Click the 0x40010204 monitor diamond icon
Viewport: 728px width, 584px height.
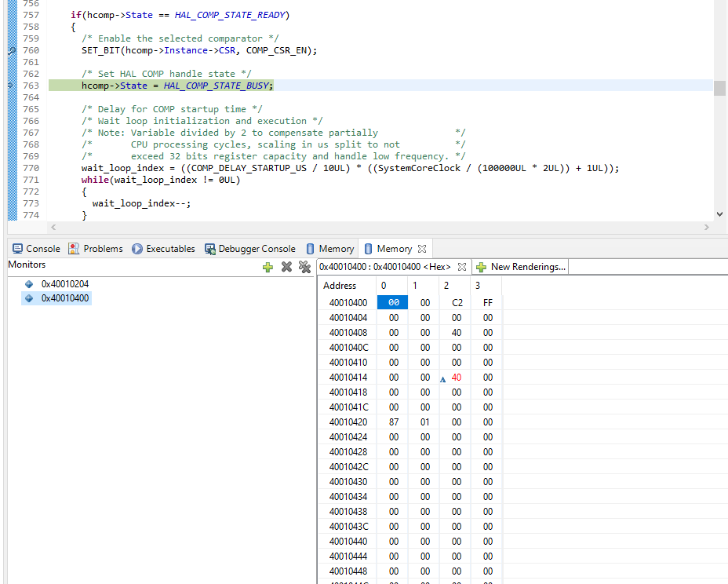[29, 284]
